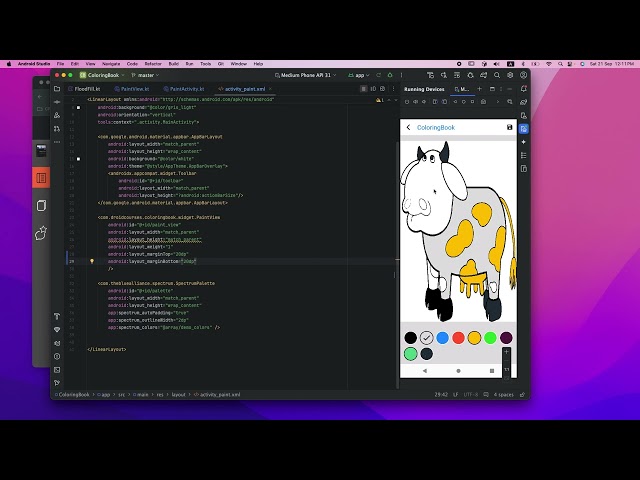The image size is (640, 480).
Task: Click the emulator power button icon
Action: click(x=407, y=102)
